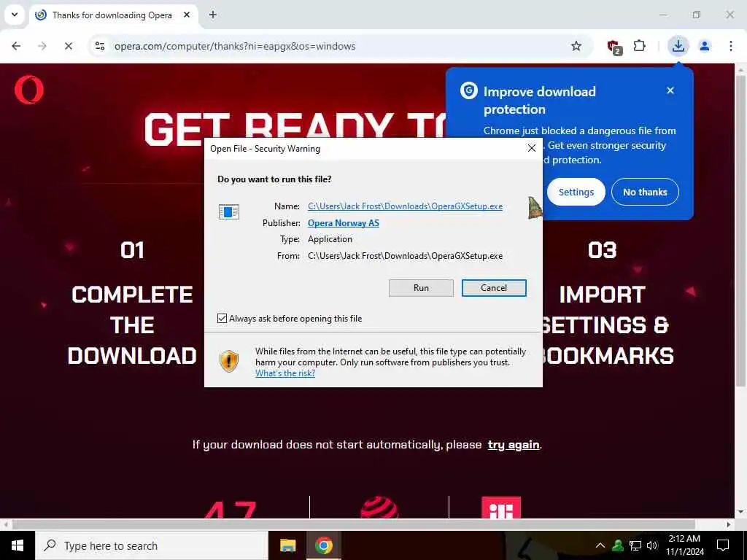Show hidden system tray icons
747x560 pixels.
click(x=600, y=545)
